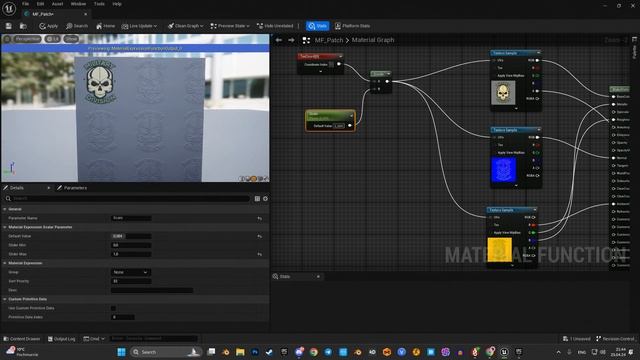Screen dimensions: 640x360
Task: Reset Default Value to default
Action: coord(260,236)
